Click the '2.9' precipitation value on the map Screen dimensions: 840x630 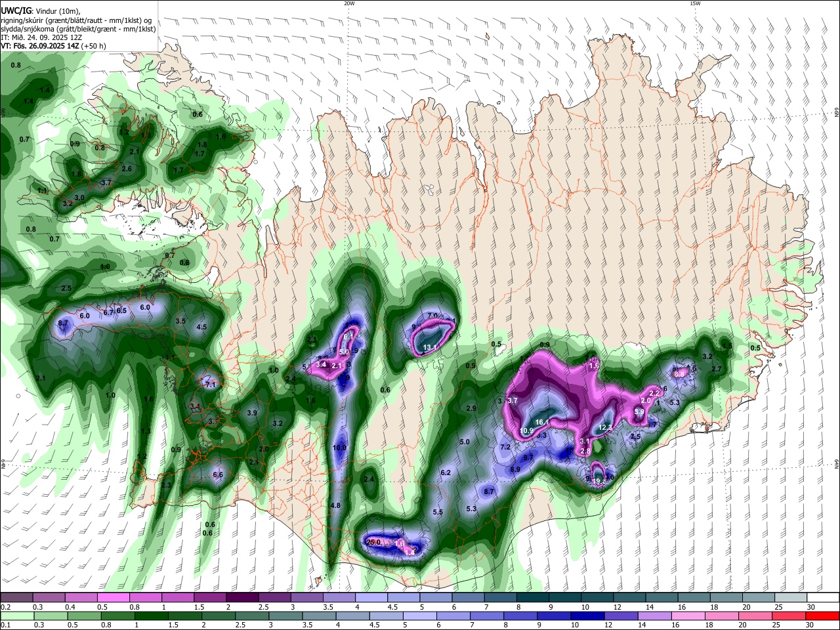pyautogui.click(x=471, y=408)
